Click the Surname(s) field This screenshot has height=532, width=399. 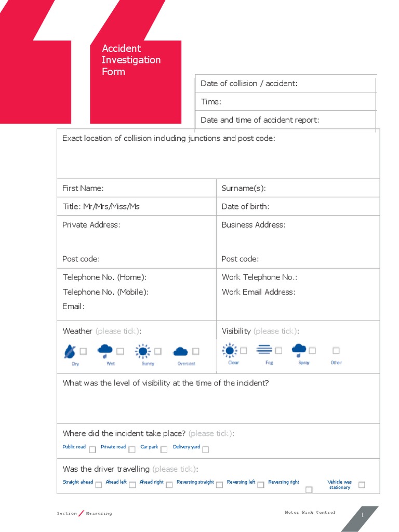[322, 188]
